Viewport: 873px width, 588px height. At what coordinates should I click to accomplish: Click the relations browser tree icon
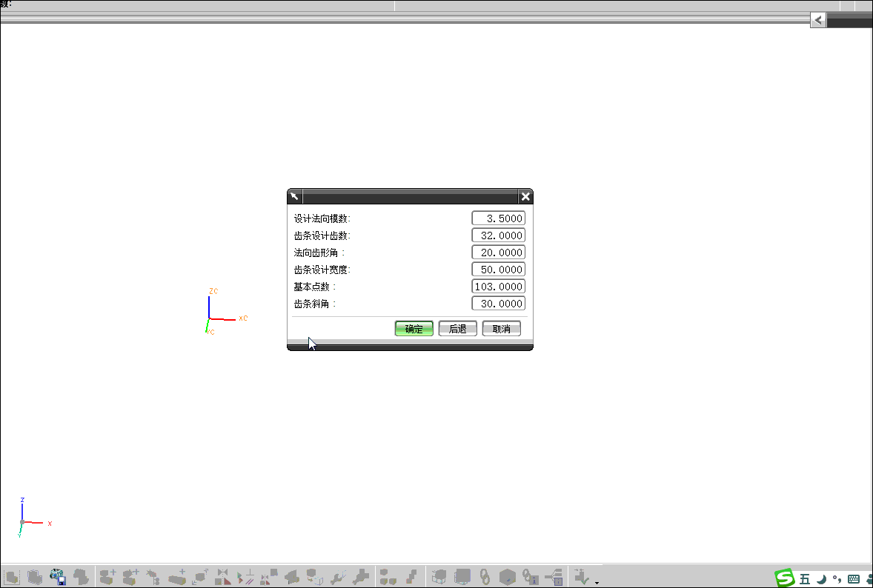[554, 577]
